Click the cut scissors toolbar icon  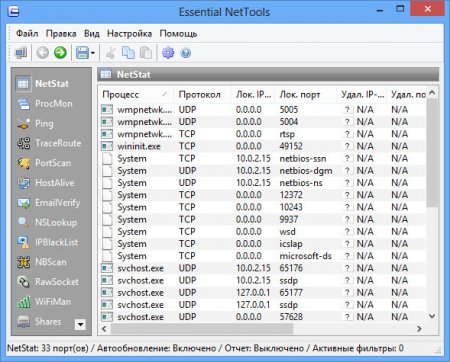pyautogui.click(x=110, y=53)
